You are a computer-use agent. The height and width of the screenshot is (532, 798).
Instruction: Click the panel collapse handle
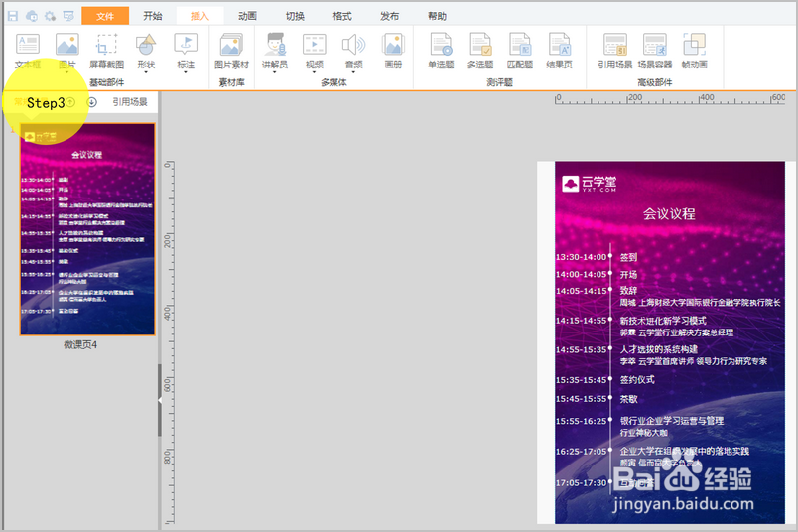click(159, 400)
